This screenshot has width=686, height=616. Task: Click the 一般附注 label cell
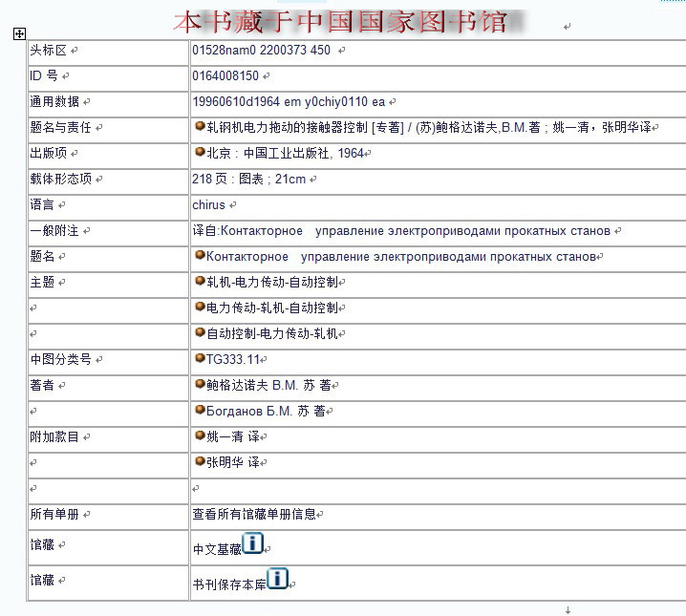click(109, 233)
